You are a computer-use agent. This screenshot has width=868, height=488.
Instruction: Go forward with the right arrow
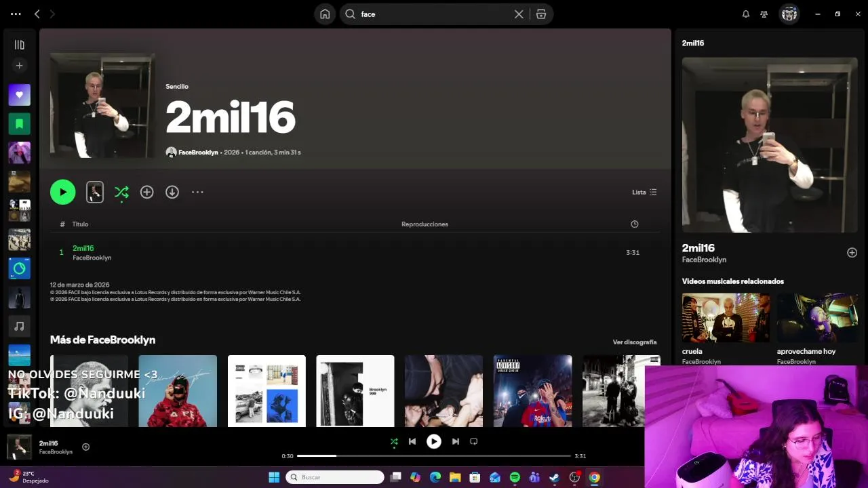coord(52,14)
